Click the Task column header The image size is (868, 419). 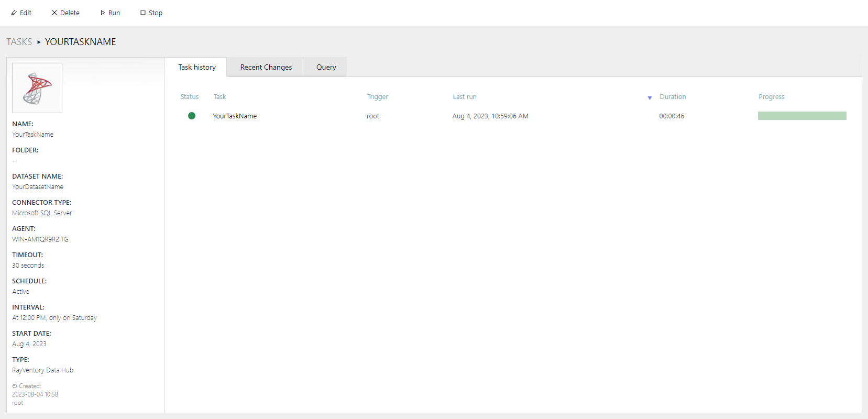point(219,97)
